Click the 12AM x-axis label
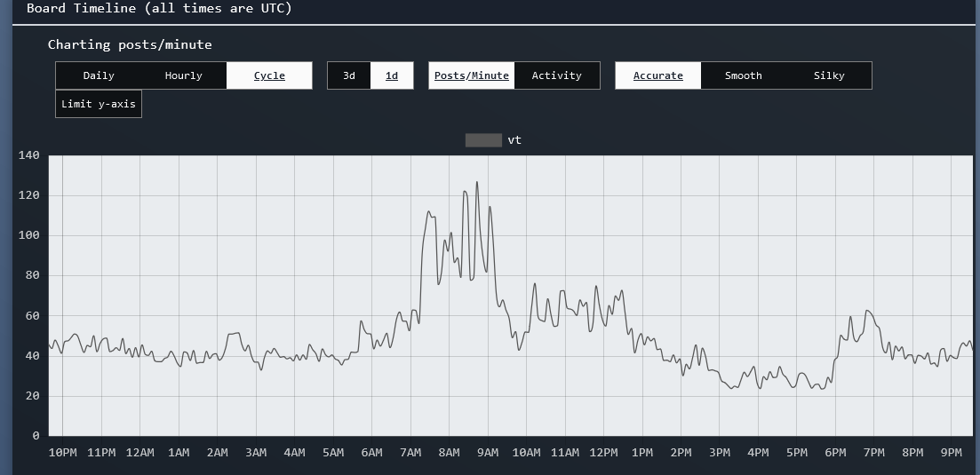Viewport: 980px width, 475px height. (x=140, y=453)
